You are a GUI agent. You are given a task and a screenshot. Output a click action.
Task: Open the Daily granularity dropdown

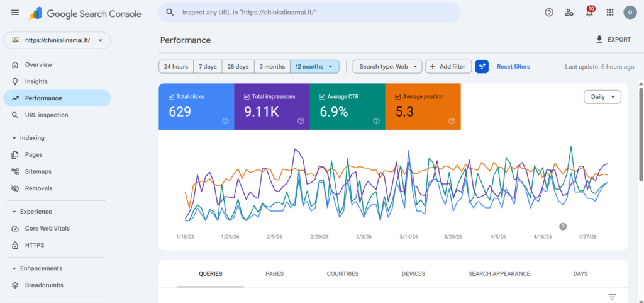click(602, 97)
